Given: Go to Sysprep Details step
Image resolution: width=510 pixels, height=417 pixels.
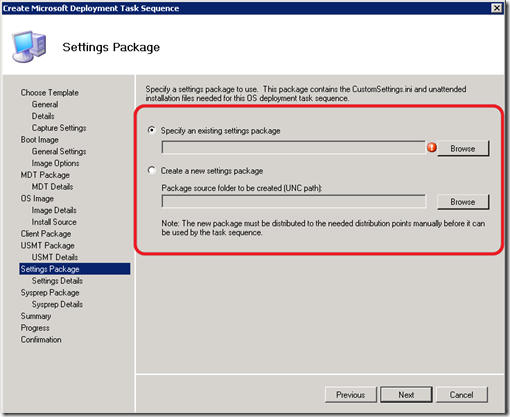Looking at the screenshot, I should pyautogui.click(x=57, y=304).
